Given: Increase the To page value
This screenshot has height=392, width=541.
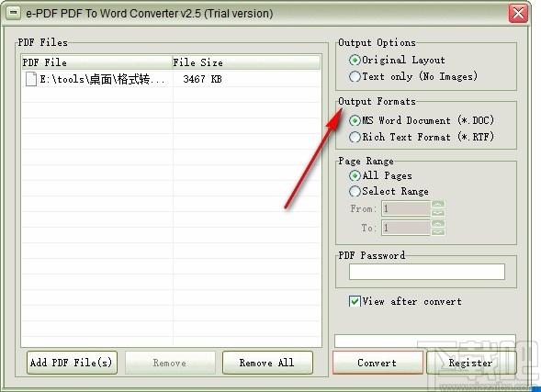Looking at the screenshot, I should 438,223.
